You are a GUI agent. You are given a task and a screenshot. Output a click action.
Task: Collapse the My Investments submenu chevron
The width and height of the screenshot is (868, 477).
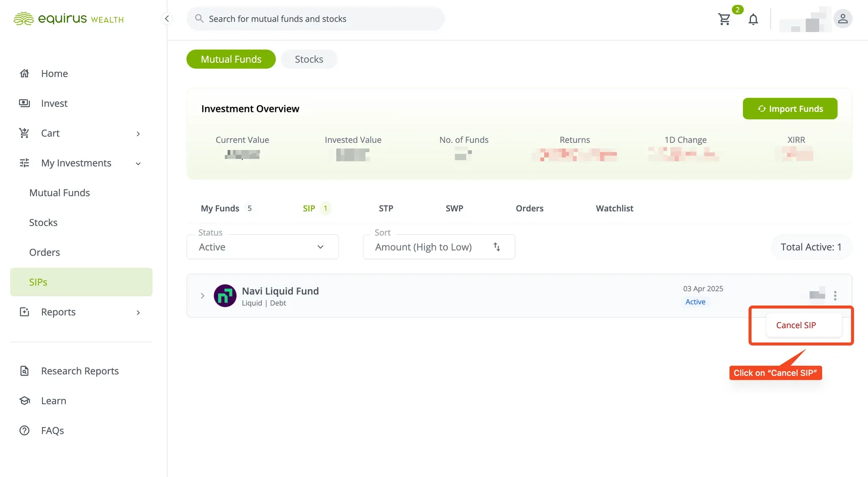tap(138, 164)
